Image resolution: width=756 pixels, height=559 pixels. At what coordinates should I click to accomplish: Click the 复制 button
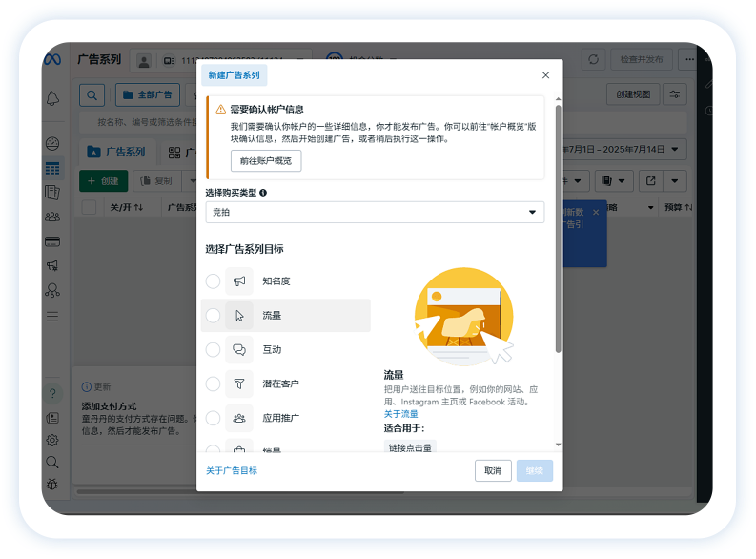[157, 181]
